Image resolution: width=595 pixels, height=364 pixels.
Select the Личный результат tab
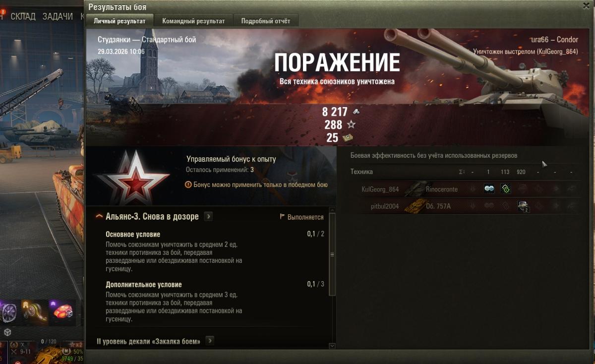coord(119,21)
